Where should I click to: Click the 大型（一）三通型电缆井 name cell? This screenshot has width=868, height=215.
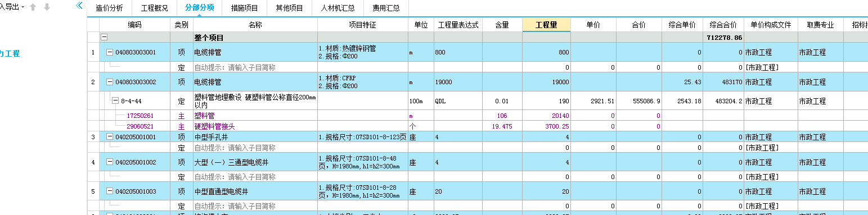point(255,162)
